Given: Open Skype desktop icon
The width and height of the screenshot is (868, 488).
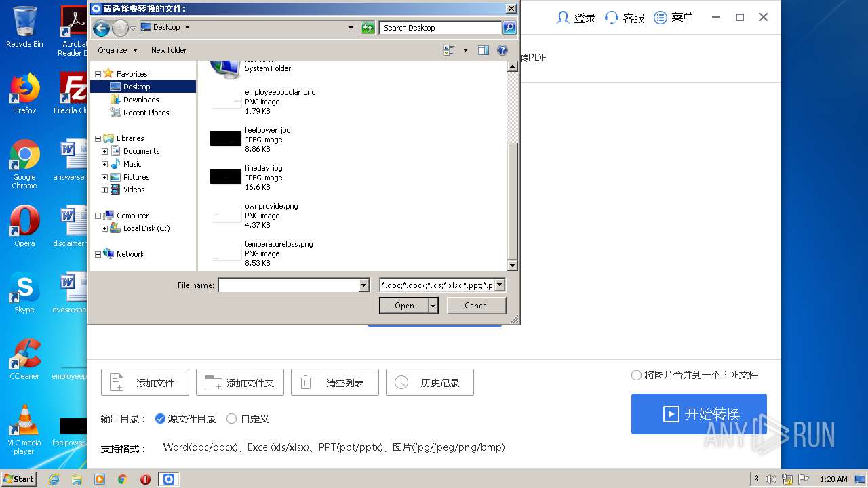Looking at the screenshot, I should [x=24, y=293].
